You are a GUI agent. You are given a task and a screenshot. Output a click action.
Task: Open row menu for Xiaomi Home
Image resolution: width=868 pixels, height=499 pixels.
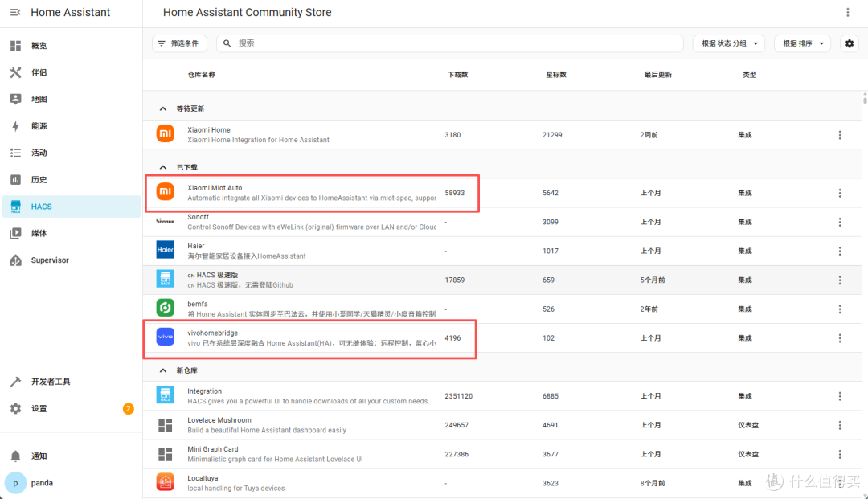pyautogui.click(x=840, y=135)
